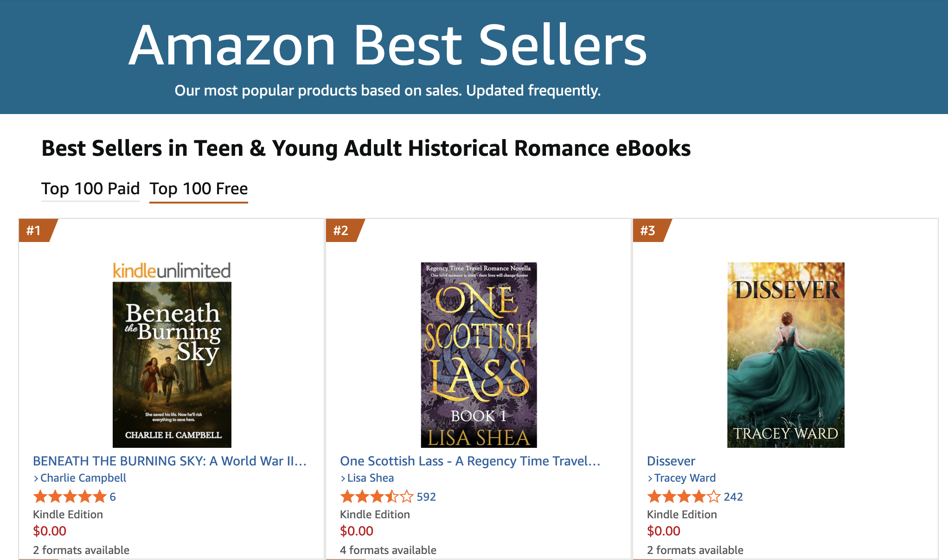The image size is (948, 560).
Task: Select the Top 100 Free tab
Action: pyautogui.click(x=199, y=189)
